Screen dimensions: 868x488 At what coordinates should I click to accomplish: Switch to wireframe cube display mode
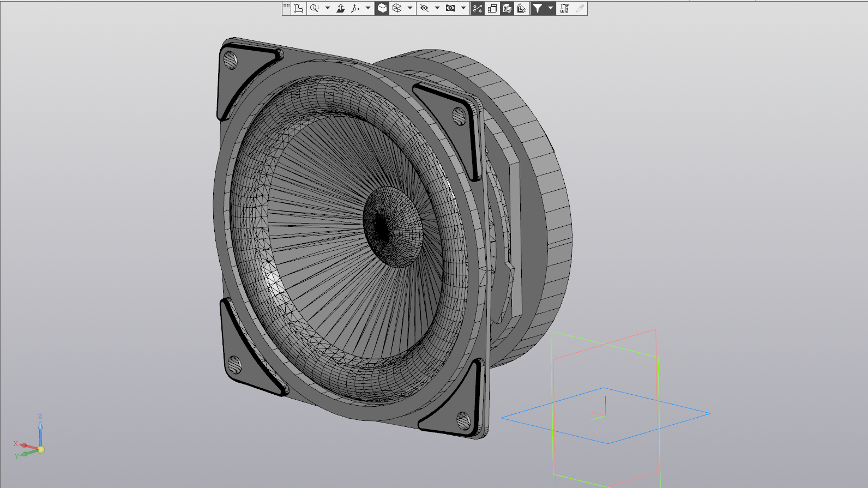(x=397, y=8)
